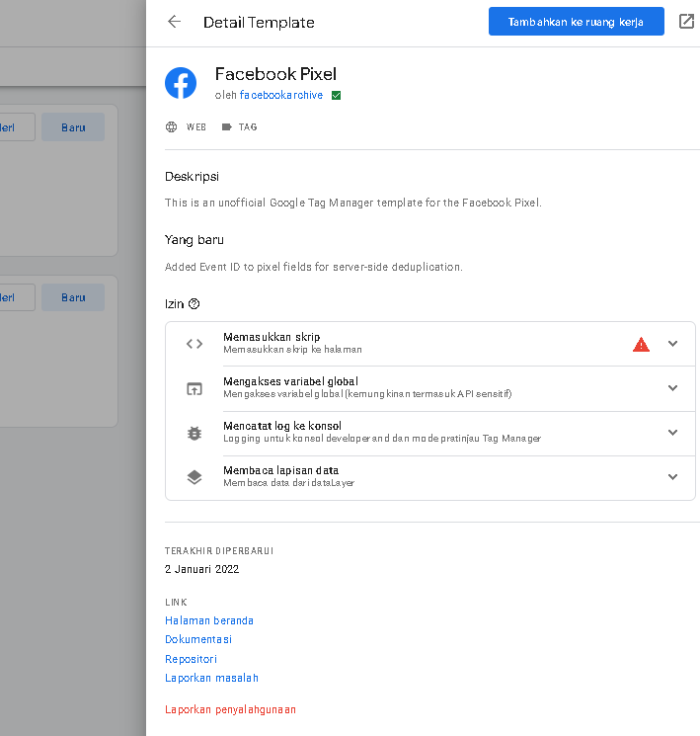Click the global variable access icon
The width and height of the screenshot is (700, 736).
click(x=194, y=388)
